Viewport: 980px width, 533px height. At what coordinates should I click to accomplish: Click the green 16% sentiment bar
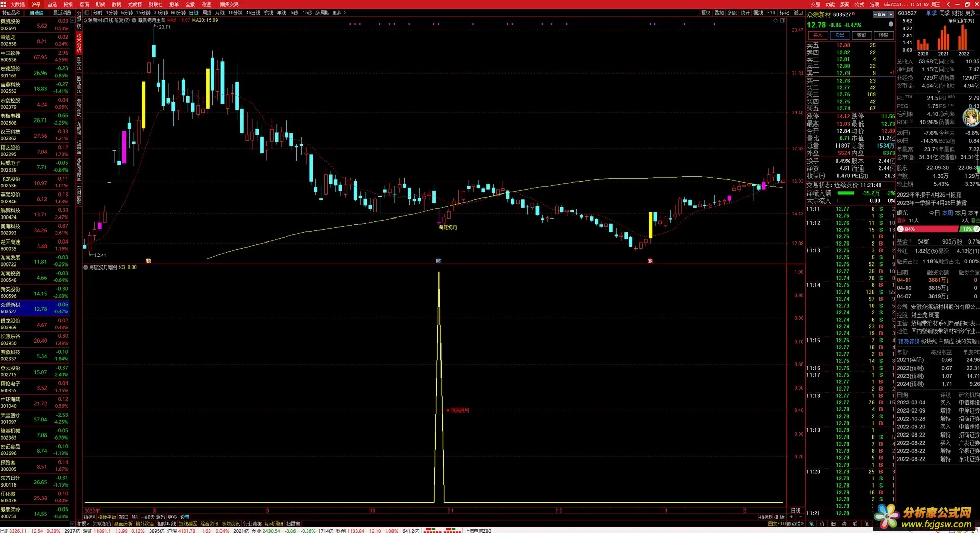point(969,229)
